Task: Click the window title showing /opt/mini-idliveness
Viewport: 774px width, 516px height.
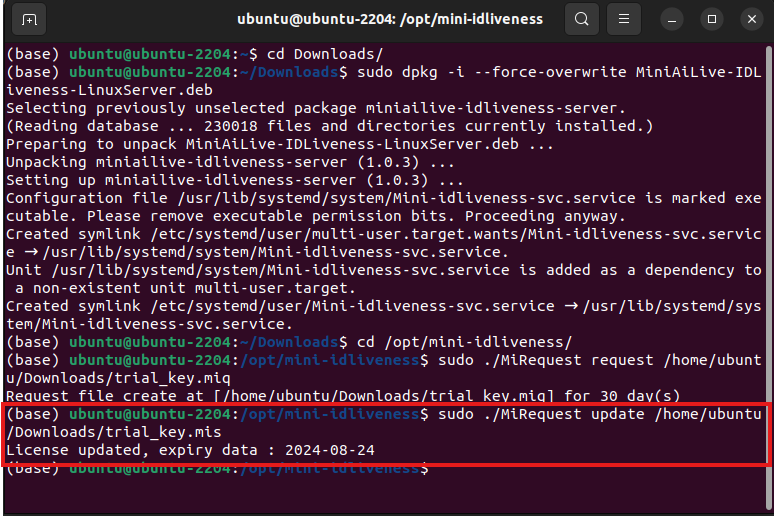Action: (x=391, y=19)
